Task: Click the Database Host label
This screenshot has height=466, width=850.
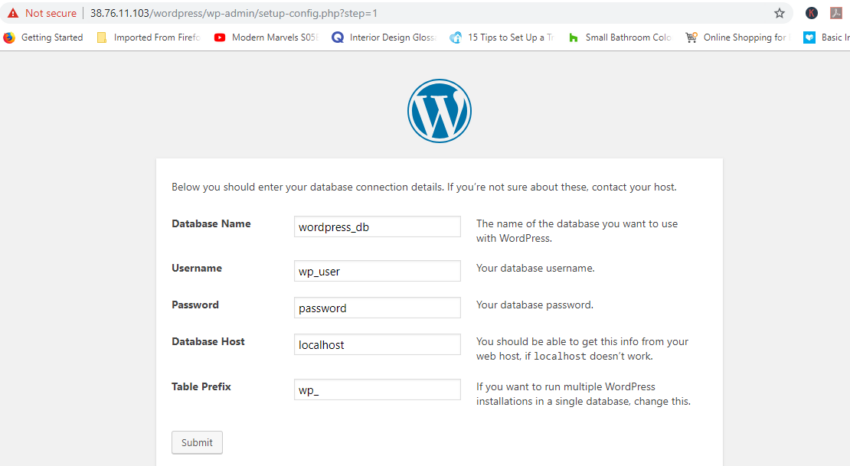Action: (x=208, y=341)
